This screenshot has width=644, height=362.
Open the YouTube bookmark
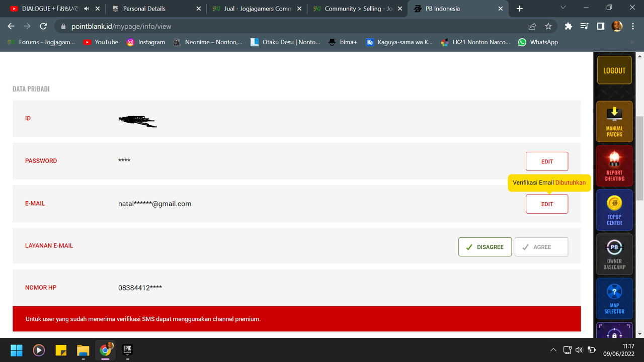point(101,42)
